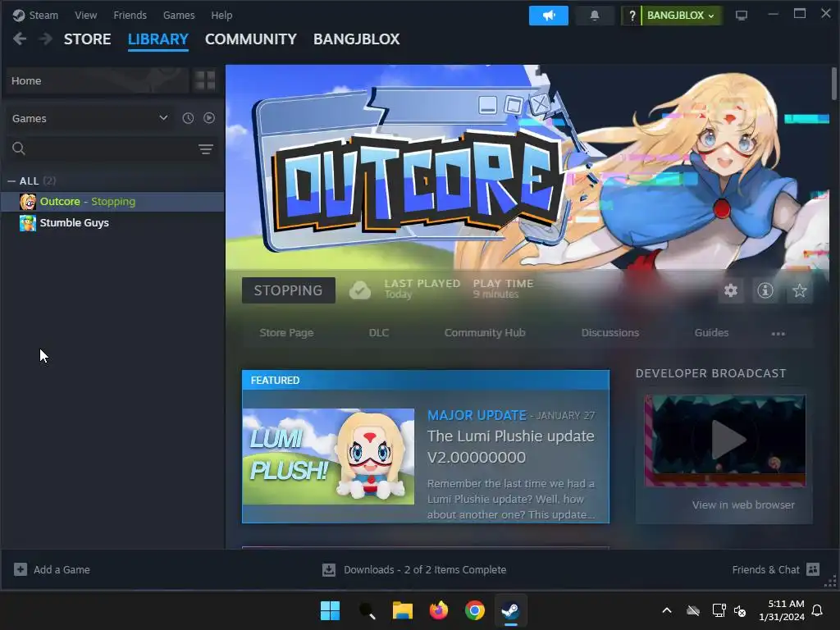Open advanced filter options icon

coord(206,149)
